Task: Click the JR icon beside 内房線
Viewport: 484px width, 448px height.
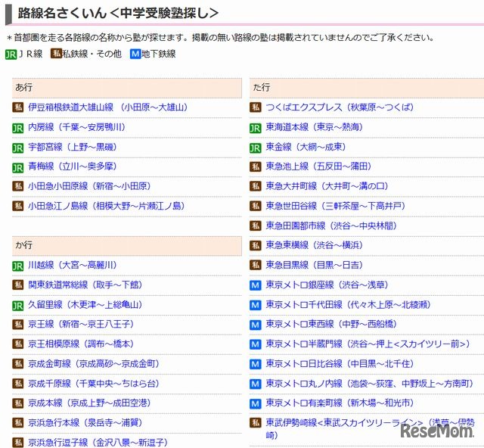Action: [x=19, y=127]
